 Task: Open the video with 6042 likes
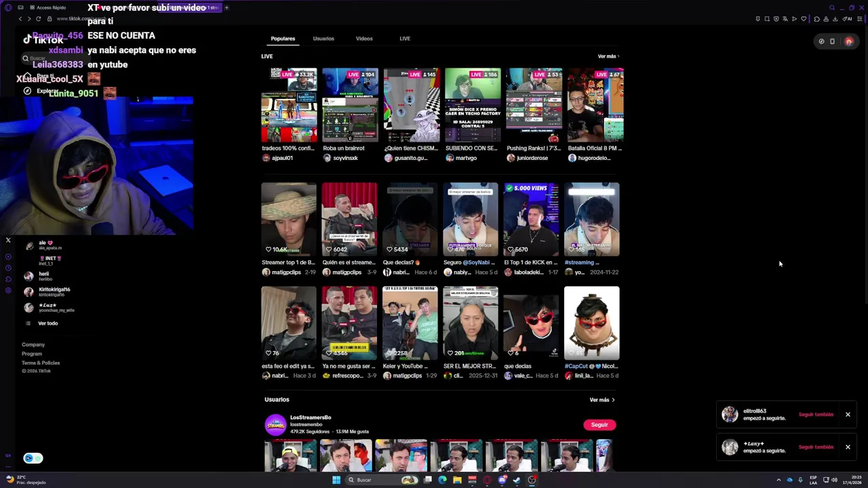coord(349,219)
